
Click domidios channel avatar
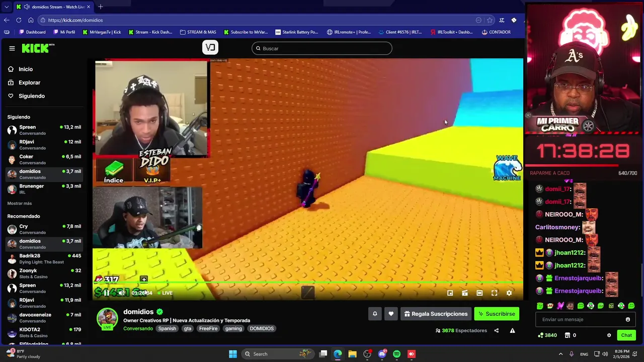click(x=107, y=319)
